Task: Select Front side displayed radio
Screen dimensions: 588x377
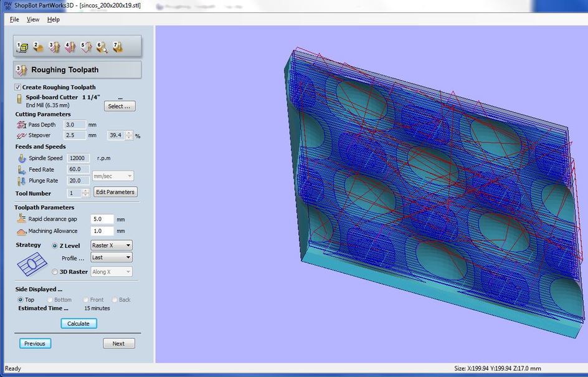Action: [86, 300]
